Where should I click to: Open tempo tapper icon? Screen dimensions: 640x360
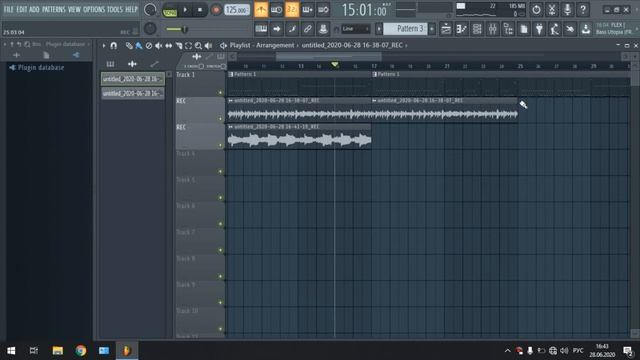point(555,29)
